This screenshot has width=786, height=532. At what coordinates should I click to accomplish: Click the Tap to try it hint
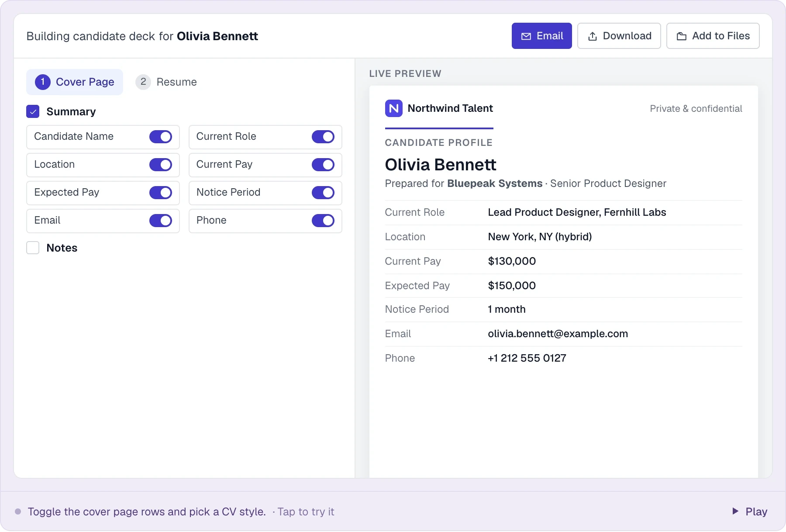[306, 511]
